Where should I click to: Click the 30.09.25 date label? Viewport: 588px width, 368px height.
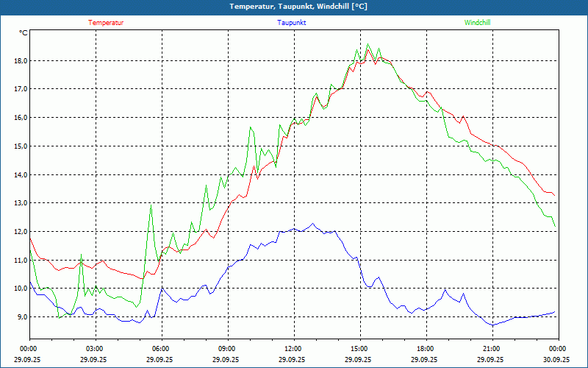tap(557, 360)
